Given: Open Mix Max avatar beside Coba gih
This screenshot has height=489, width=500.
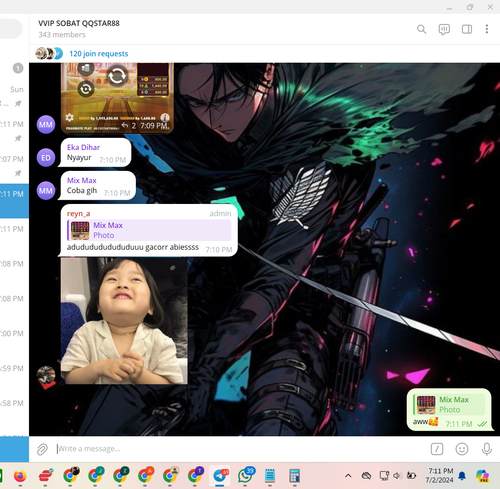Looking at the screenshot, I should point(46,191).
